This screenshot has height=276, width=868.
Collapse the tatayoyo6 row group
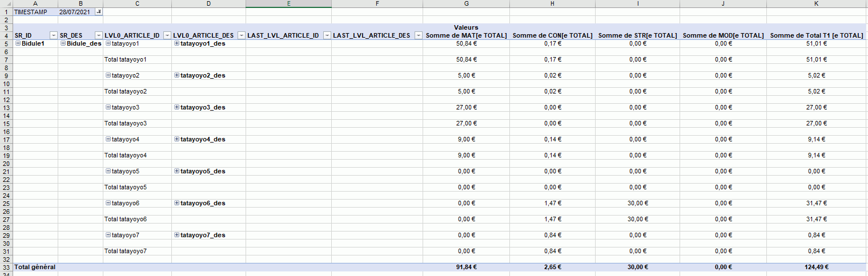point(108,203)
